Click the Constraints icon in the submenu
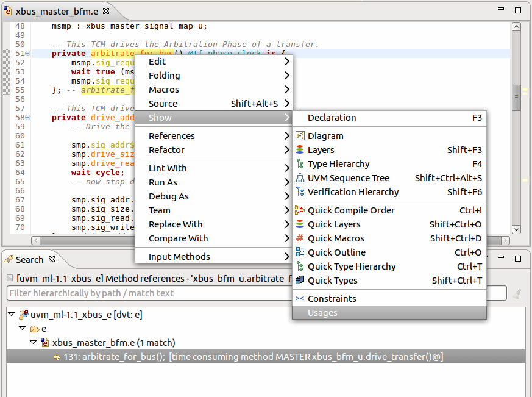The width and height of the screenshot is (532, 397). [x=299, y=298]
